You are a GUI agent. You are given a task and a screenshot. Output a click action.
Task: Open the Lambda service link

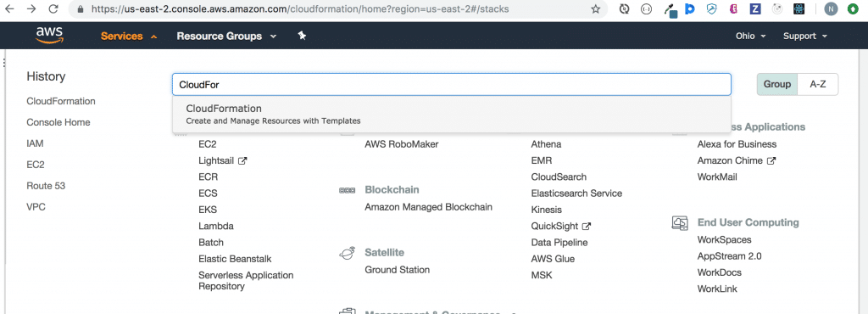pyautogui.click(x=216, y=226)
